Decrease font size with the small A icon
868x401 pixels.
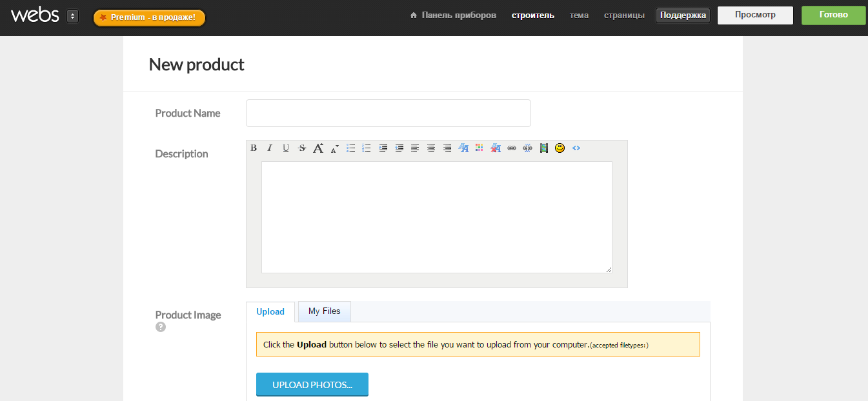pos(334,148)
